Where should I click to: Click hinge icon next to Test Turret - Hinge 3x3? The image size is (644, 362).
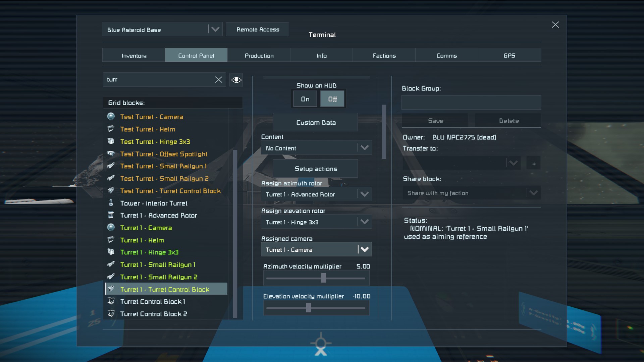click(x=111, y=141)
